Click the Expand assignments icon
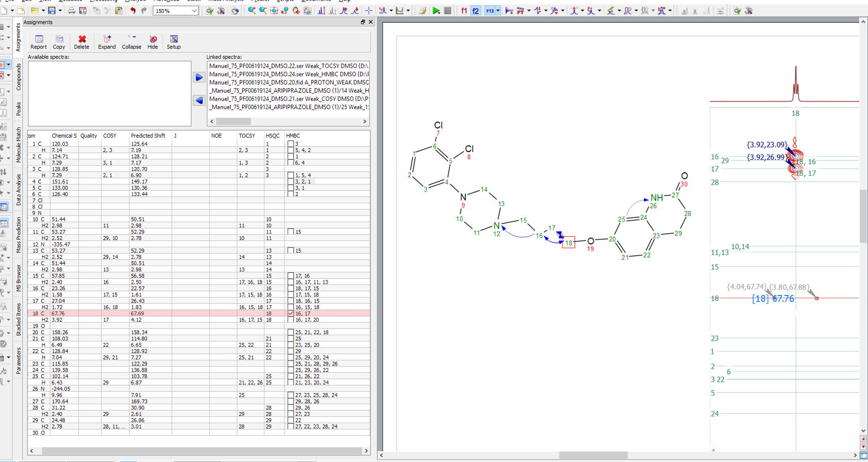The image size is (868, 462). click(x=107, y=42)
